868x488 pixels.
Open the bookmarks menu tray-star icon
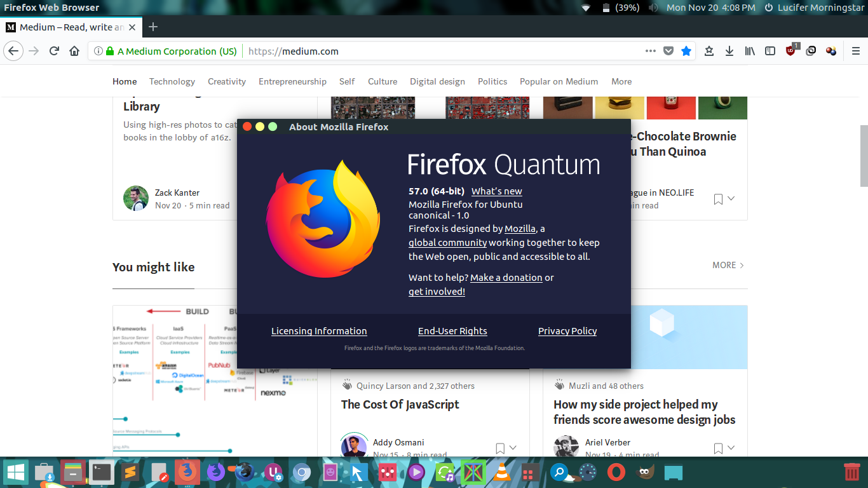tap(709, 51)
